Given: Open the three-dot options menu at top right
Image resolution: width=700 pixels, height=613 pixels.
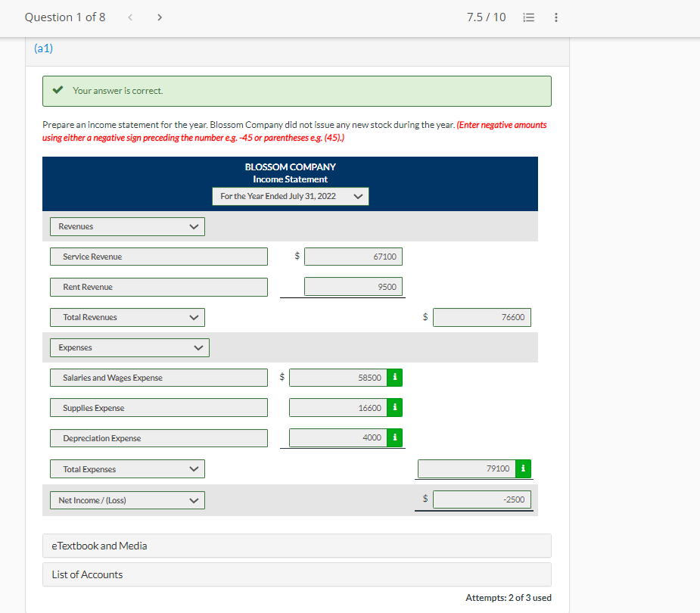Looking at the screenshot, I should click(555, 16).
